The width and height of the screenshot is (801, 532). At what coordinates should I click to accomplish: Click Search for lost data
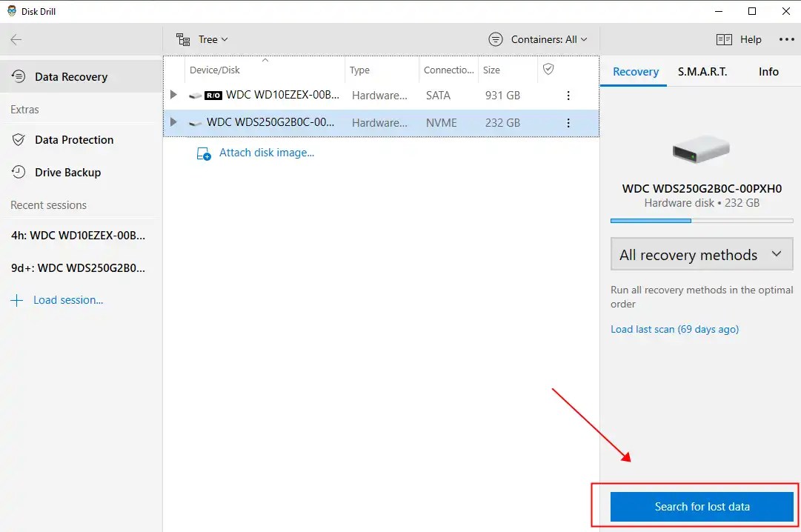coord(701,507)
